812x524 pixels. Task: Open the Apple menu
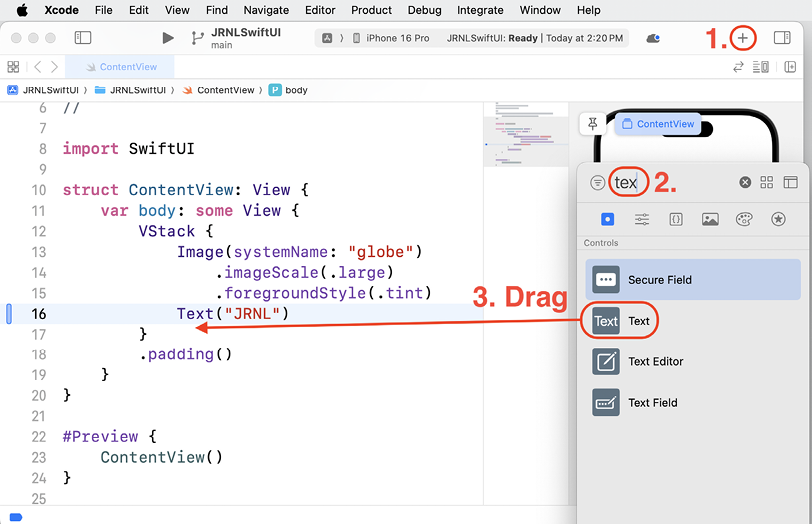pos(22,10)
